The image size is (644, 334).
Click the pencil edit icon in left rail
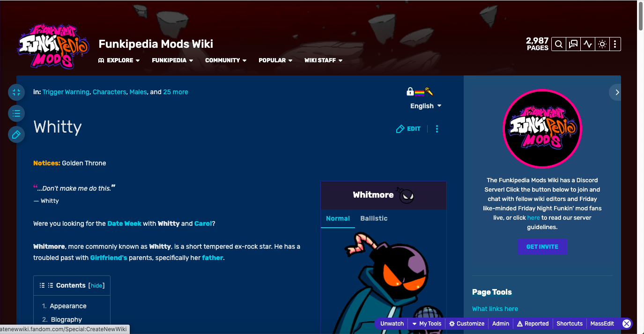coord(16,134)
